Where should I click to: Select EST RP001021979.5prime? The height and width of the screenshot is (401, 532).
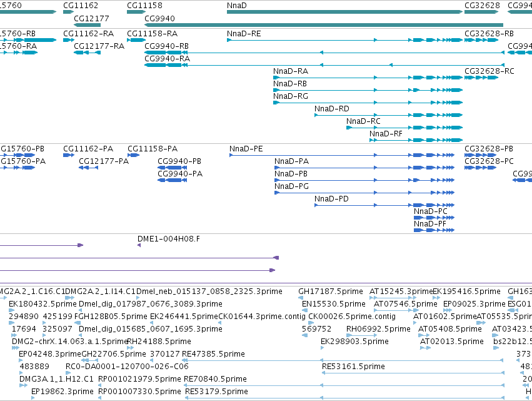[x=100, y=385]
